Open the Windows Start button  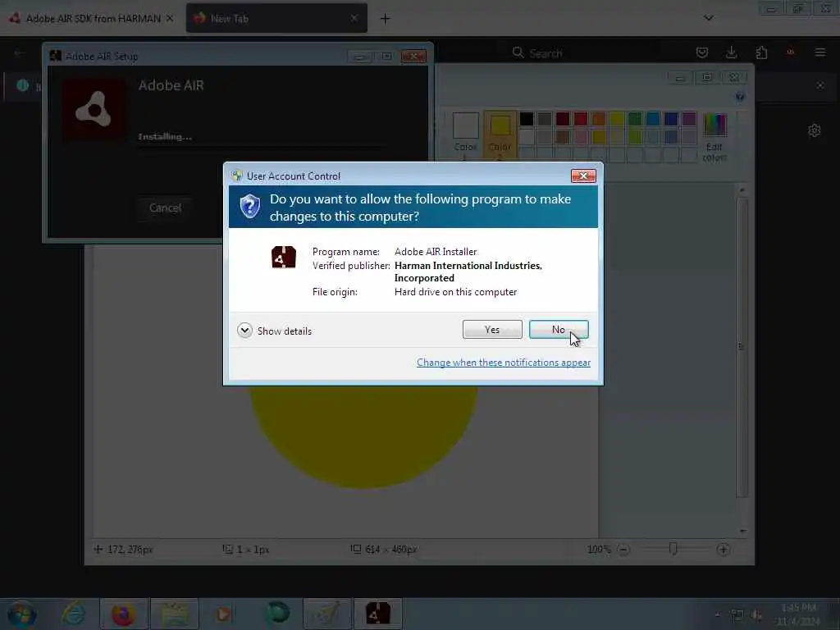pyautogui.click(x=21, y=614)
